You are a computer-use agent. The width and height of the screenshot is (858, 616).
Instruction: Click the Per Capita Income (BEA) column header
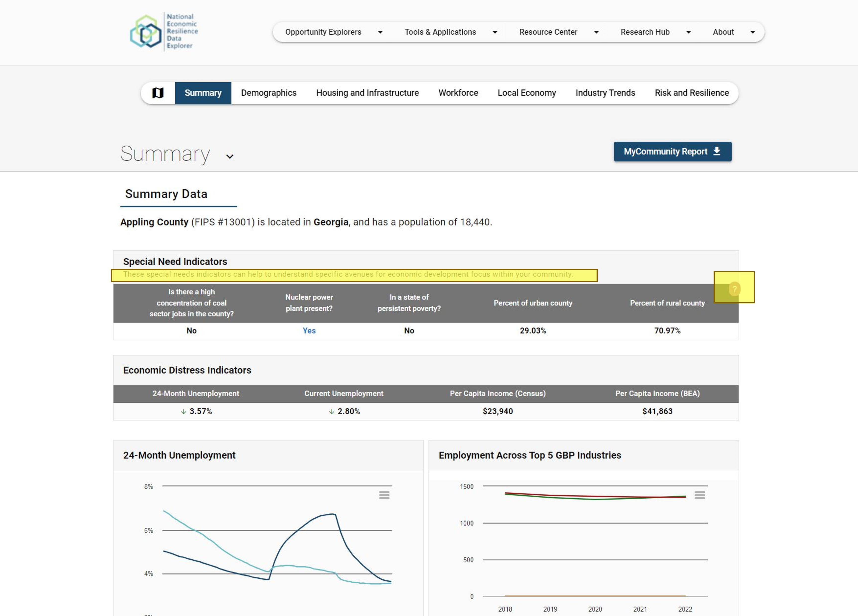[x=657, y=394]
